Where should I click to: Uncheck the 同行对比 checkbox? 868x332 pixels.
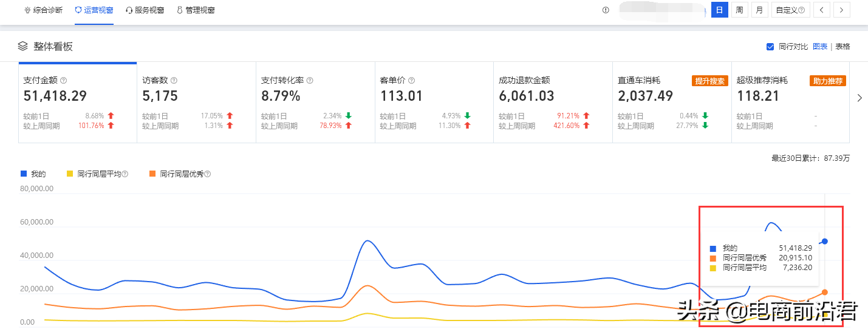[770, 47]
